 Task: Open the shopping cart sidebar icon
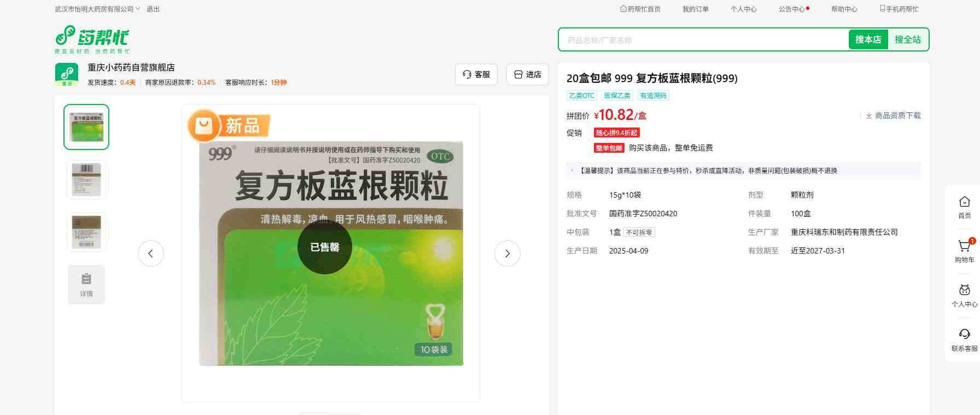964,247
